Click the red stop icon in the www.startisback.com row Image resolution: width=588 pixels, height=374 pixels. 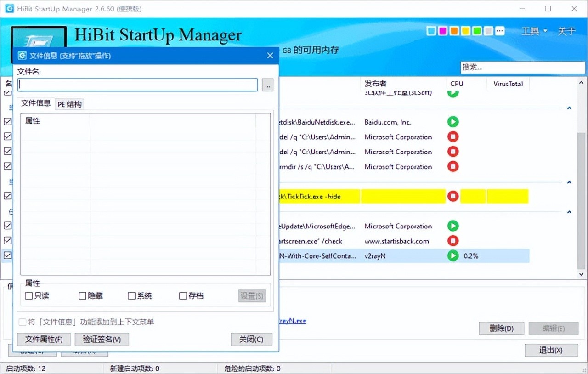(453, 241)
